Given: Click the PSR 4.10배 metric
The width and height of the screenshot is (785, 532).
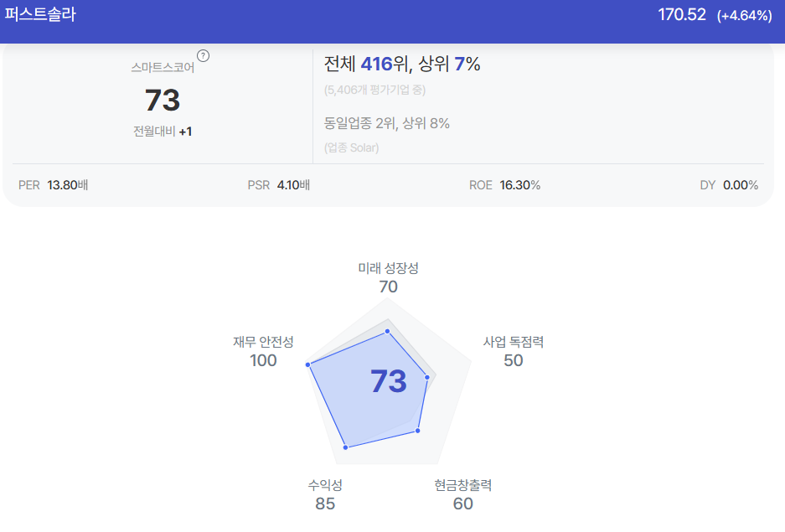Looking at the screenshot, I should (278, 185).
